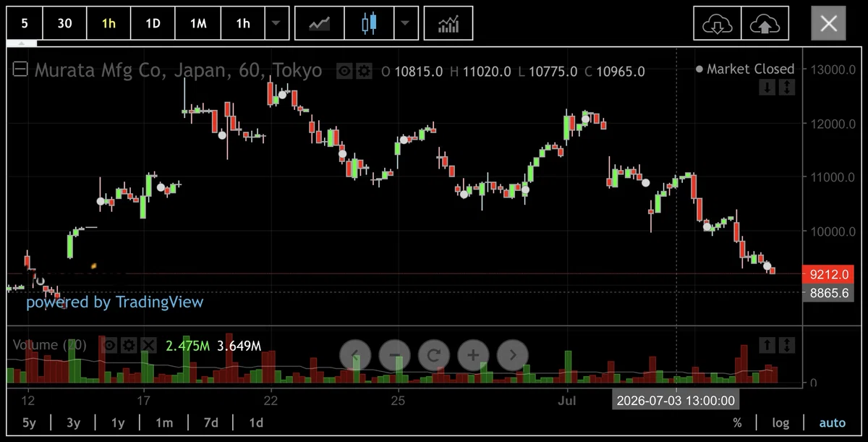The image size is (868, 442).
Task: Toggle auto scale
Action: click(832, 422)
